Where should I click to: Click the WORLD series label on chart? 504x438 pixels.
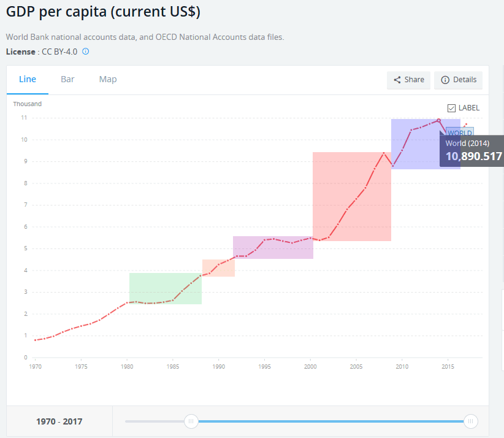coord(459,132)
